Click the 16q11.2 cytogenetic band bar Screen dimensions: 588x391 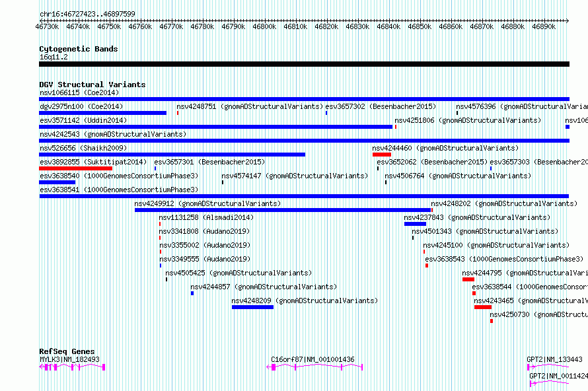(304, 64)
